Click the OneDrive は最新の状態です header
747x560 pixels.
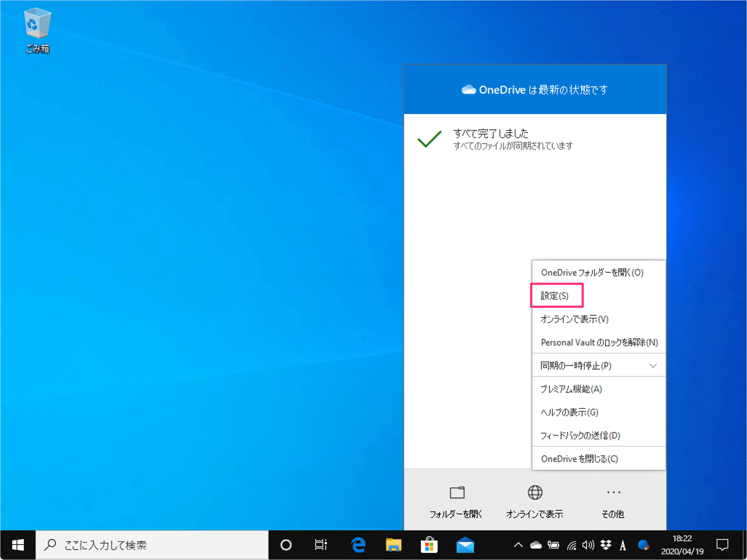click(x=535, y=90)
